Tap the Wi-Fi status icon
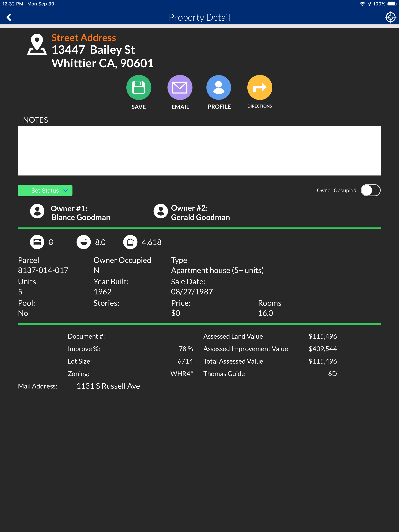This screenshot has height=532, width=399. [x=362, y=4]
